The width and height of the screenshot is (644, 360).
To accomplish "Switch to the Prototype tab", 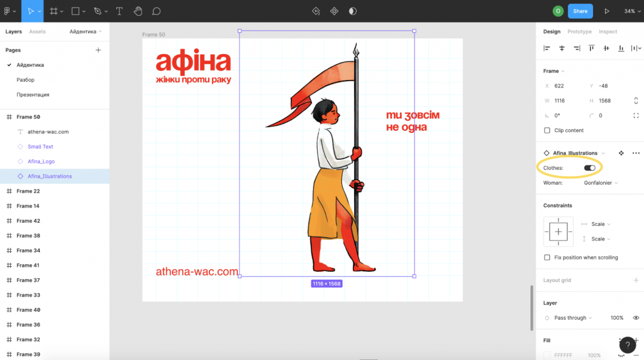I will click(x=579, y=31).
